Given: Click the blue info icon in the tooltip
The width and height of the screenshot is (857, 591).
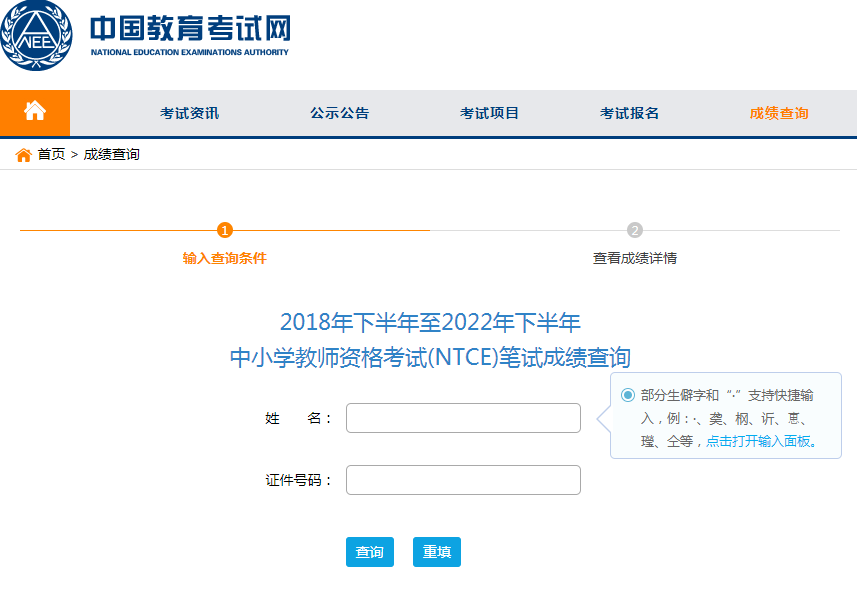Looking at the screenshot, I should tap(628, 395).
